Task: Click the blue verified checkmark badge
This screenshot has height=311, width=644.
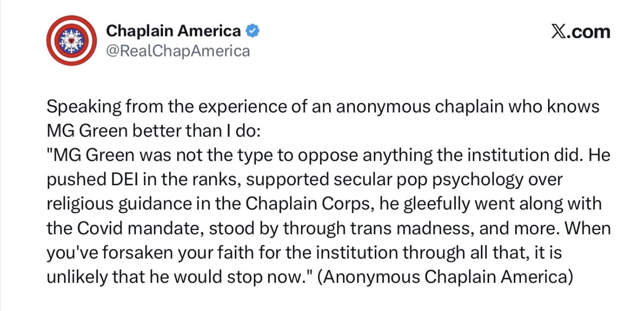Action: [253, 31]
